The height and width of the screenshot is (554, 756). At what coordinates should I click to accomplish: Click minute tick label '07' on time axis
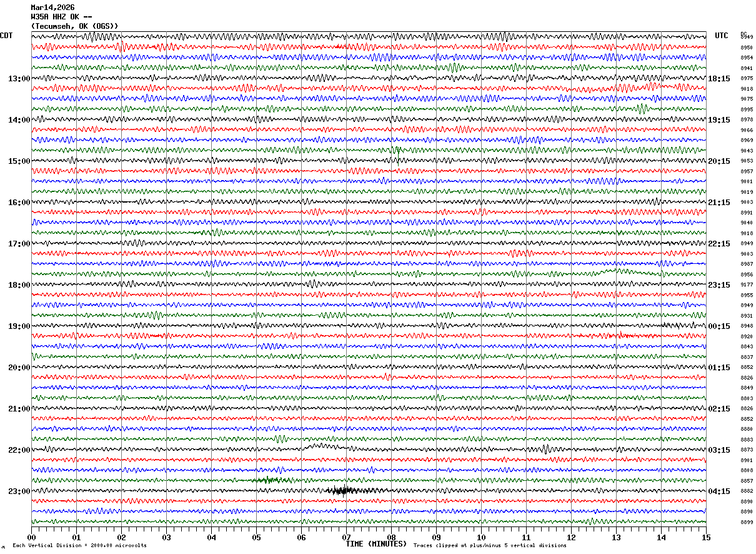(x=346, y=537)
